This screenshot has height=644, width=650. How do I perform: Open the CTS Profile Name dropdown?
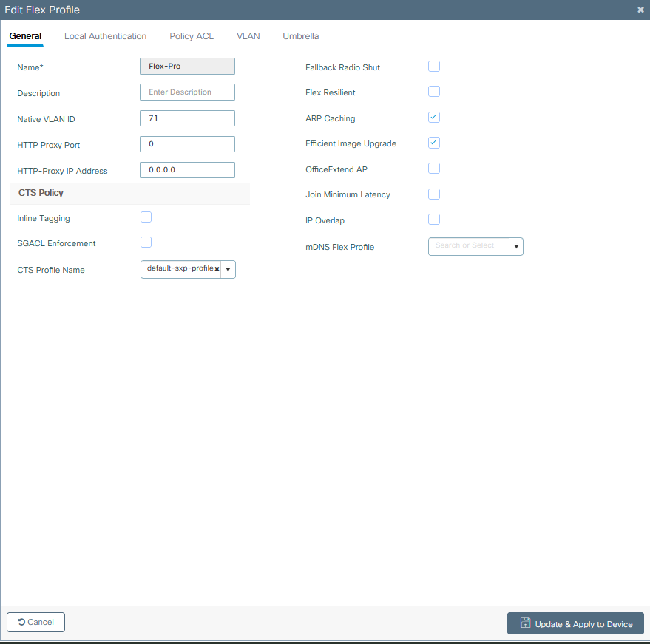(x=228, y=269)
